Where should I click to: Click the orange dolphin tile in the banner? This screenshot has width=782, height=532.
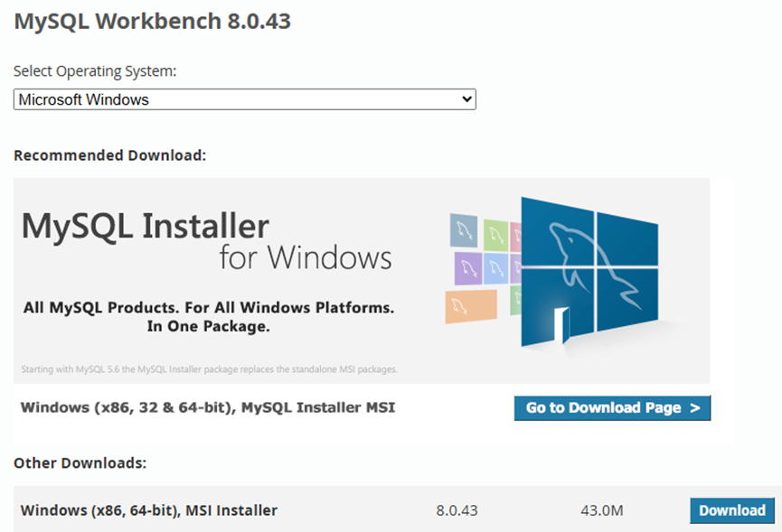[470, 305]
